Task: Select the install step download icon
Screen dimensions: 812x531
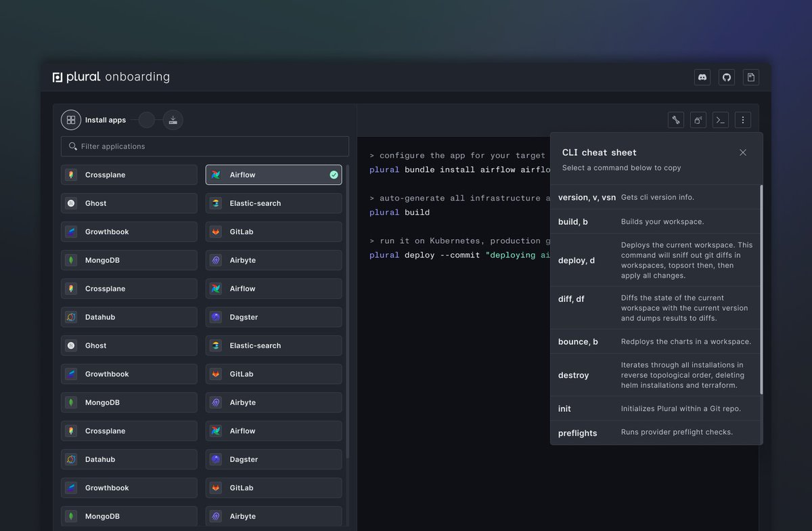Action: 173,119
